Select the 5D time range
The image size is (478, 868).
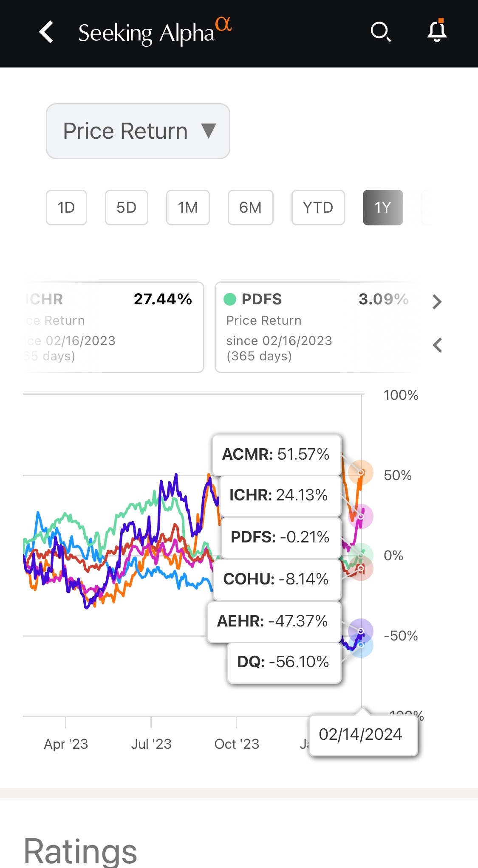127,208
